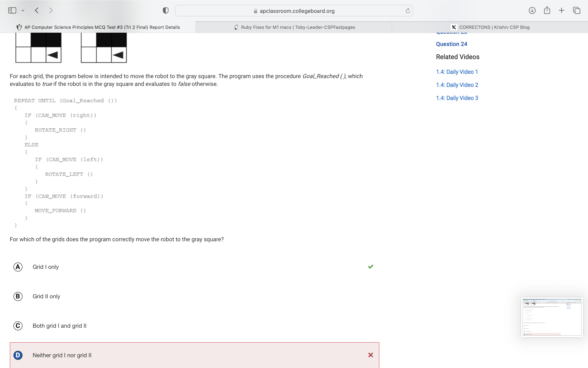This screenshot has width=588, height=368.
Task: Click the first grid robot triangle
Action: [53, 55]
